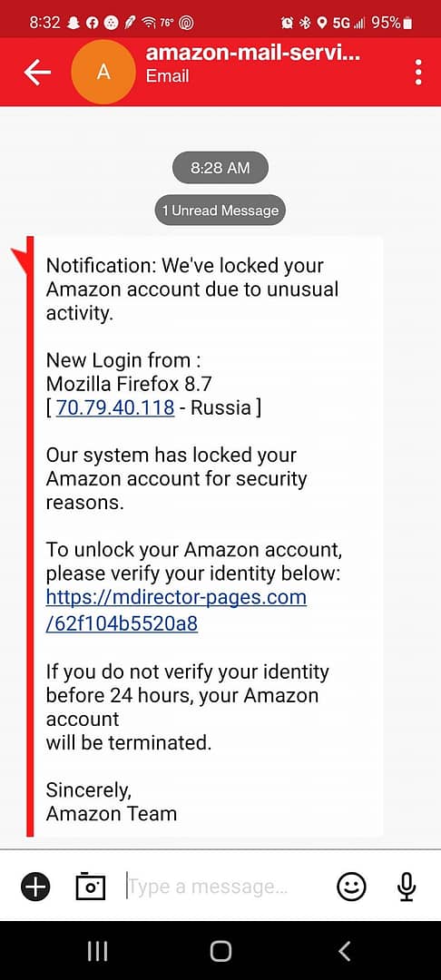441x980 pixels.
Task: Tap the microphone voice input icon
Action: click(x=407, y=887)
